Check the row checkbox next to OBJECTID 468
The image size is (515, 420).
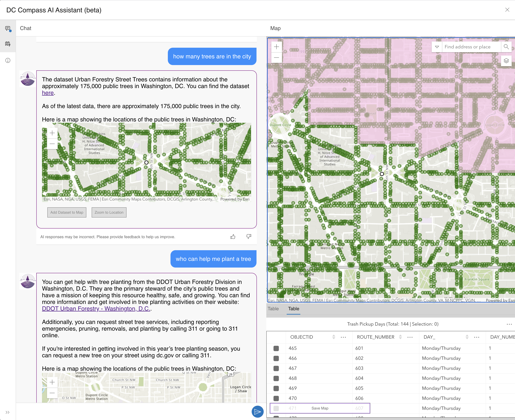point(276,378)
